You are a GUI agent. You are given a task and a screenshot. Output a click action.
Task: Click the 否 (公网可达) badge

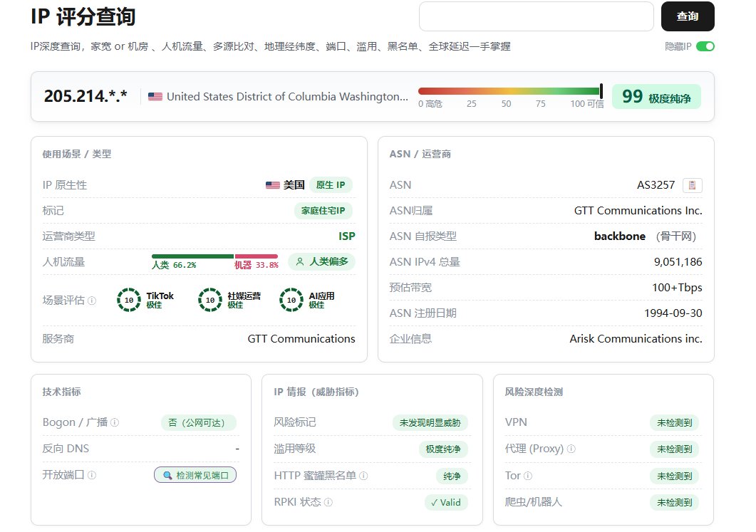(x=199, y=422)
